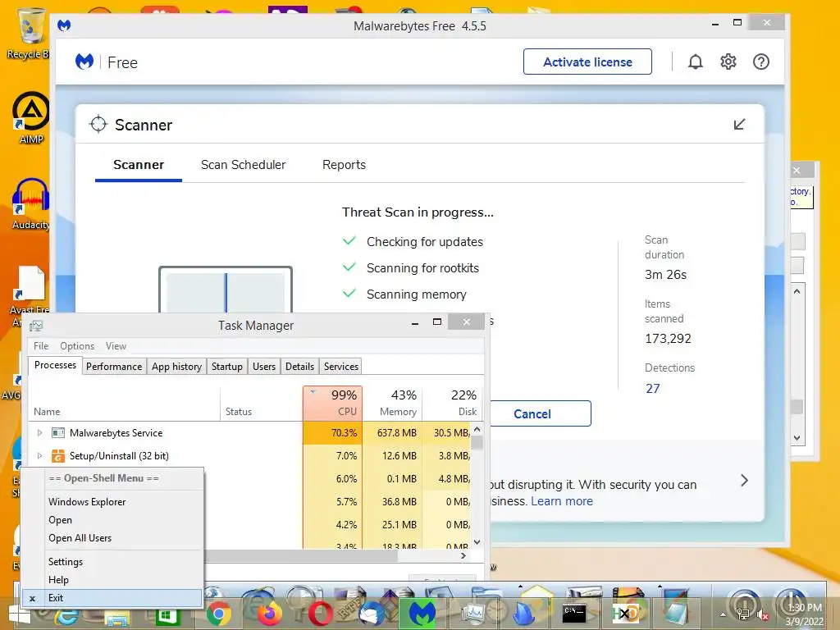
Task: Open the Task Manager Options menu
Action: coord(77,346)
